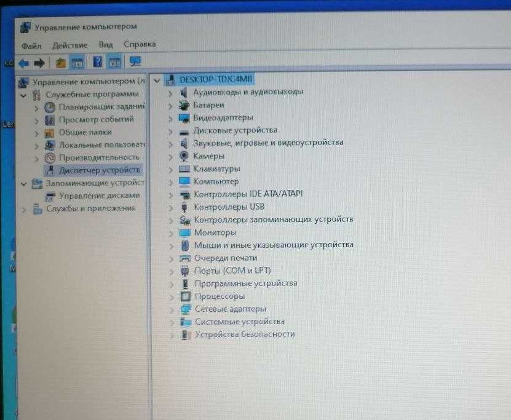
Task: Click the Видеоадаптеры display icon
Action: click(x=184, y=118)
